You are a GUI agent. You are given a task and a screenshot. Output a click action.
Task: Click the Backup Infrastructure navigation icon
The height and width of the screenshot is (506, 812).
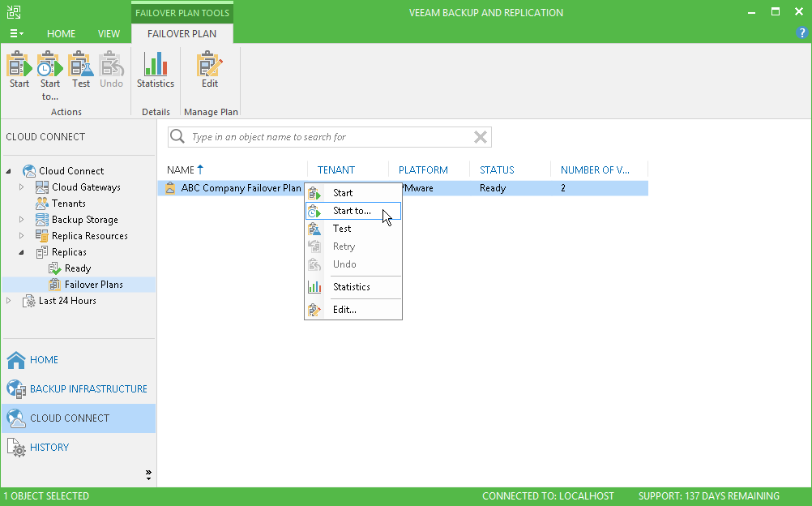pyautogui.click(x=16, y=389)
